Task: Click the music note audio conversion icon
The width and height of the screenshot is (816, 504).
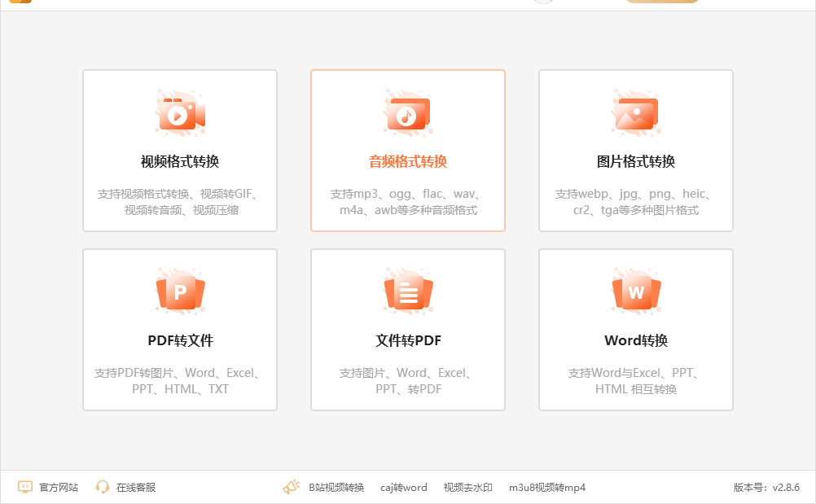Action: tap(408, 114)
